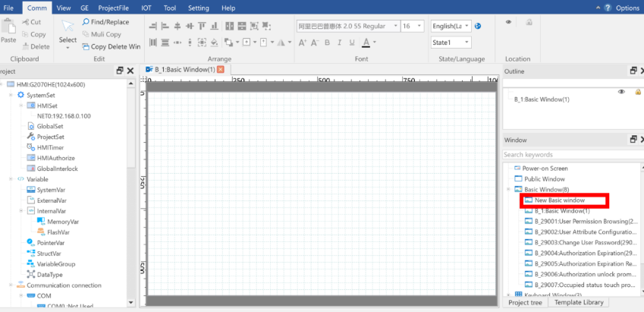This screenshot has width=644, height=312.
Task: Open the layer order dropdown arrow
Action: click(237, 42)
